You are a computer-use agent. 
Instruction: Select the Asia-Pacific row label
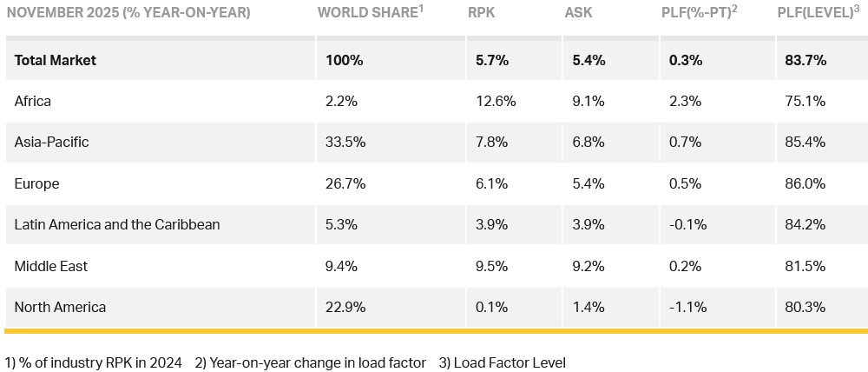51,142
